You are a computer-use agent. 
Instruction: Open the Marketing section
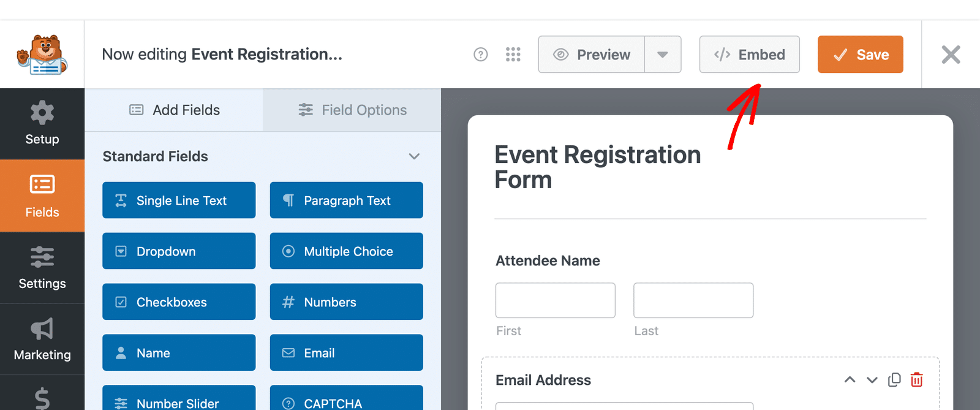click(x=42, y=340)
